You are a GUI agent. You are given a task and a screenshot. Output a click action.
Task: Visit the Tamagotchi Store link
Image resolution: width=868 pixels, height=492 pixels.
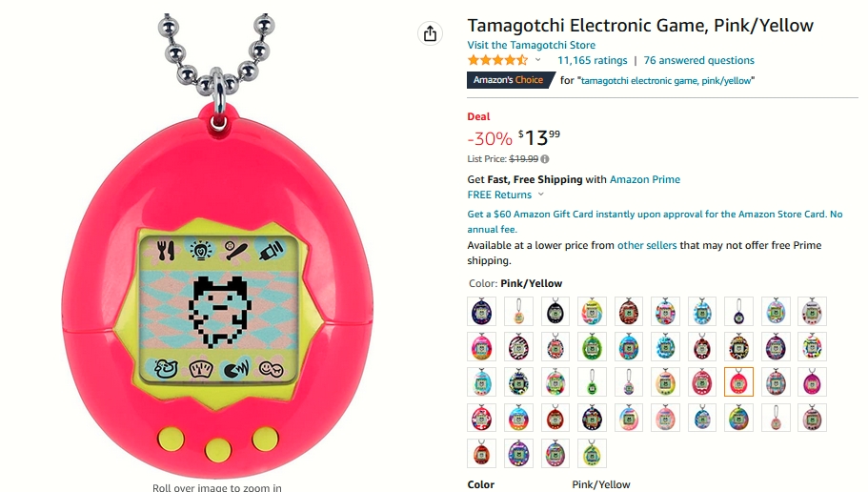pos(531,45)
